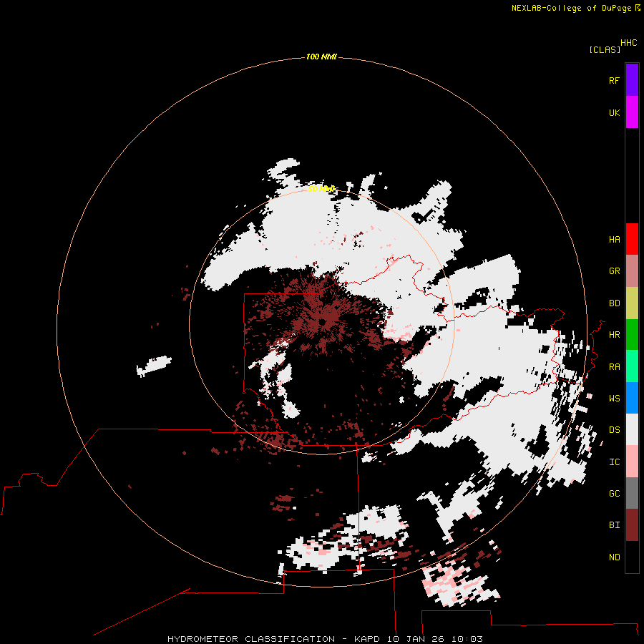644x644 pixels.
Task: Click the KAPD radar site identifier
Action: pos(368,639)
